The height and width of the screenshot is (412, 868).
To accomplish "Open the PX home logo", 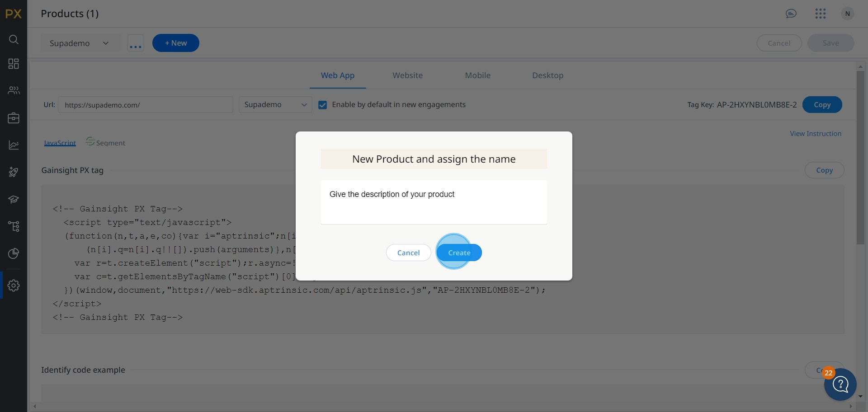I will 14,14.
